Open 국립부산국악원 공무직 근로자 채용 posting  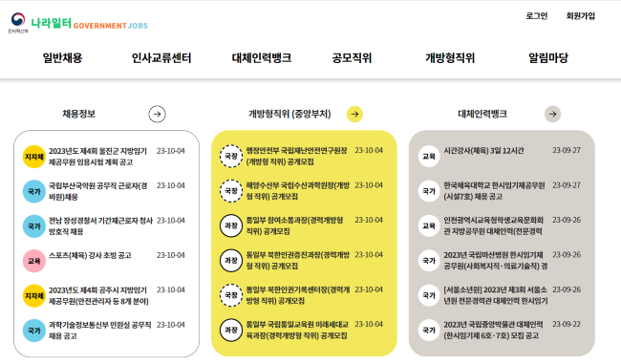click(x=97, y=191)
